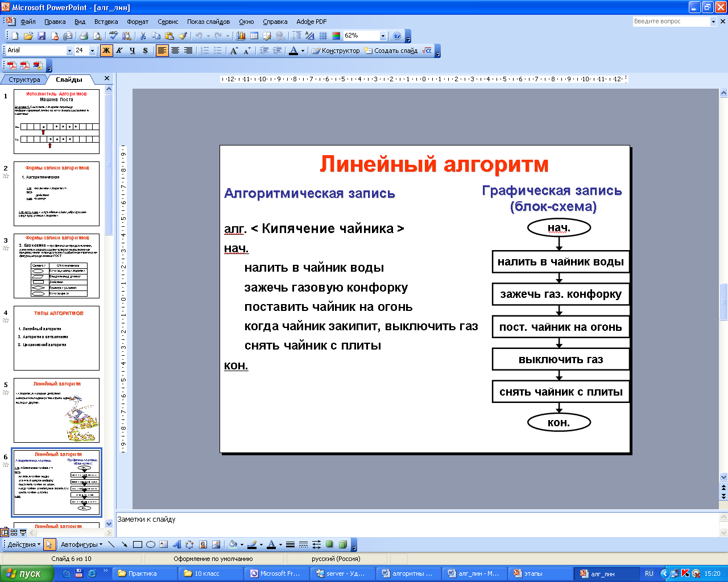
Task: Insert a WordArt object
Action: click(177, 544)
